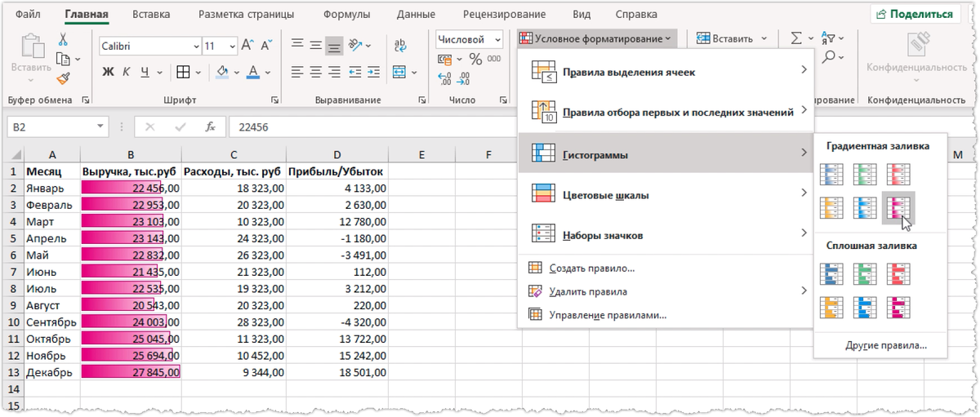Align cell text left

coord(298,72)
